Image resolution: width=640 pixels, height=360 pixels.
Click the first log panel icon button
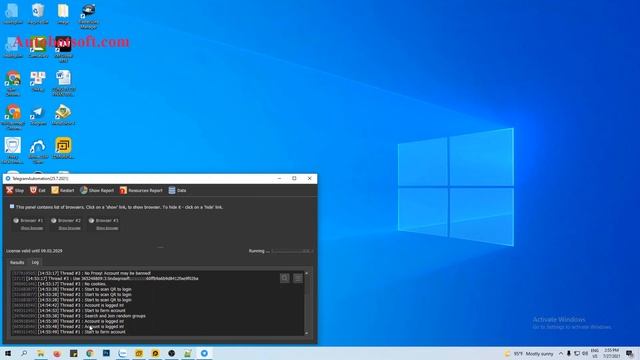tap(285, 278)
